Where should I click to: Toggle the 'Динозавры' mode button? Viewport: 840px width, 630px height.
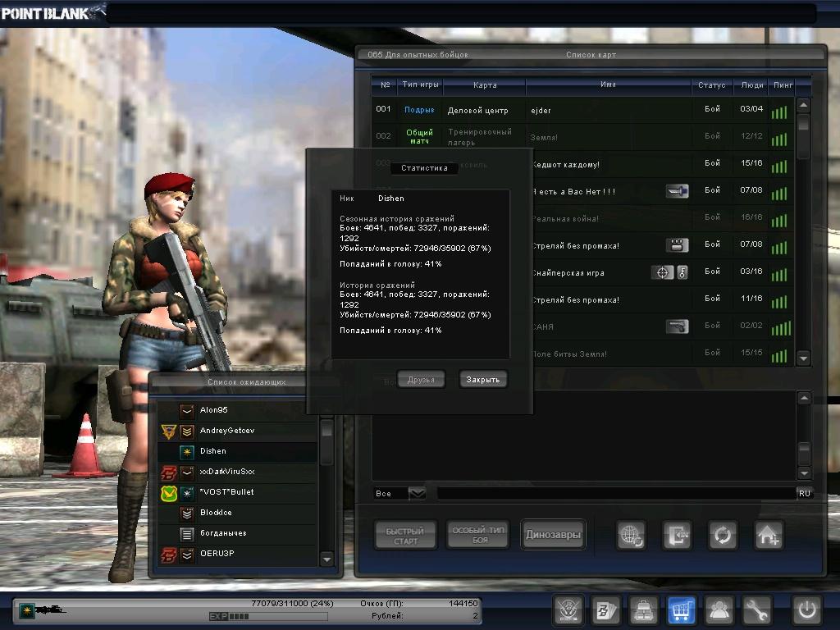(552, 535)
